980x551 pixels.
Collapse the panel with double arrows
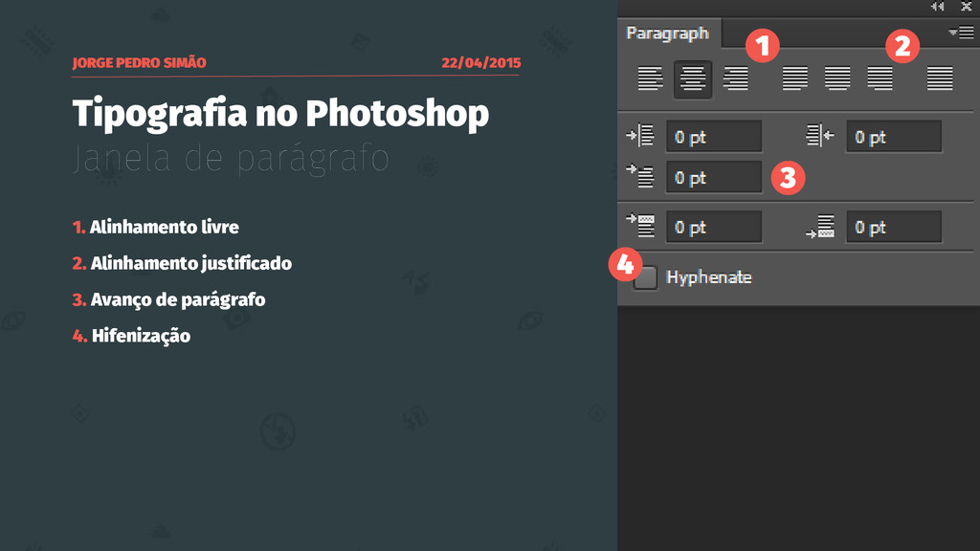click(x=937, y=7)
